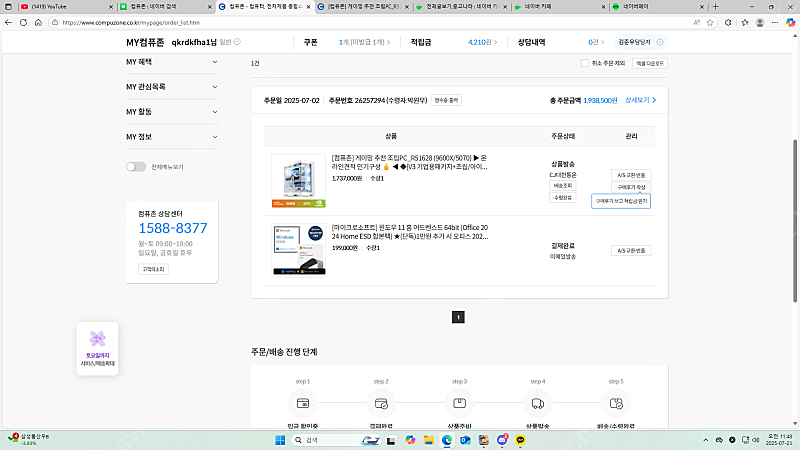Viewport: 800px width, 450px height.
Task: Add page to favorites star icon
Action: pos(710,22)
